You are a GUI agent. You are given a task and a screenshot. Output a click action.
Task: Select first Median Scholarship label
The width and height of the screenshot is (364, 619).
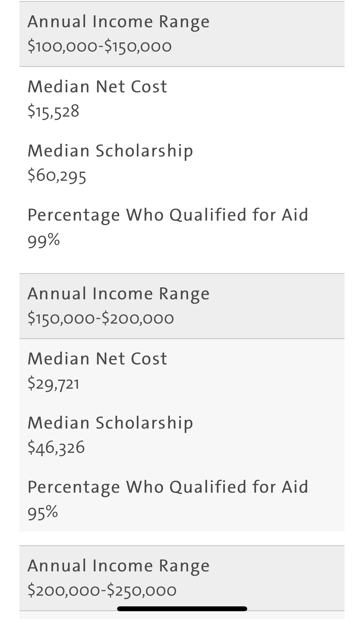pos(110,151)
